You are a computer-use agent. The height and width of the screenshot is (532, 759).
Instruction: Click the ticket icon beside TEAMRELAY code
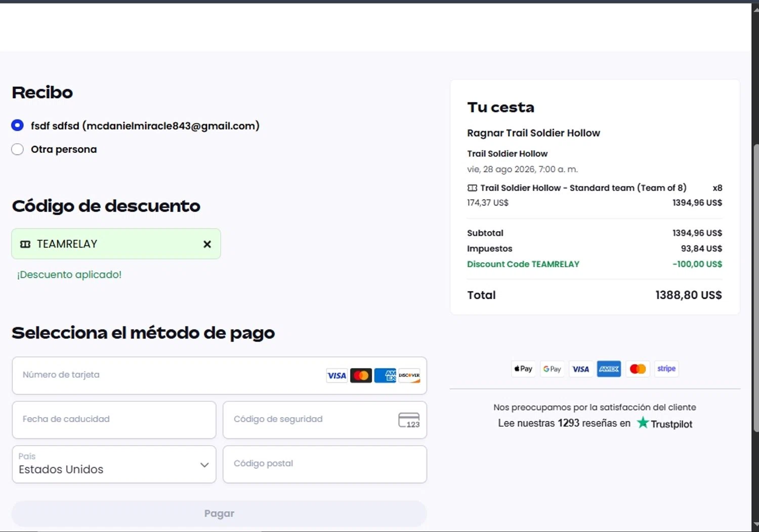coord(25,244)
